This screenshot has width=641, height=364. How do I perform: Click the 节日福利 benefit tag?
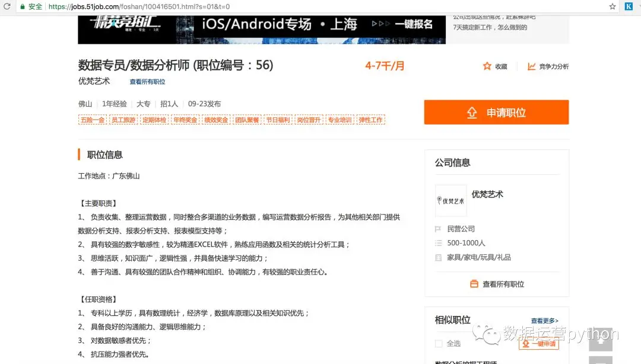click(278, 120)
